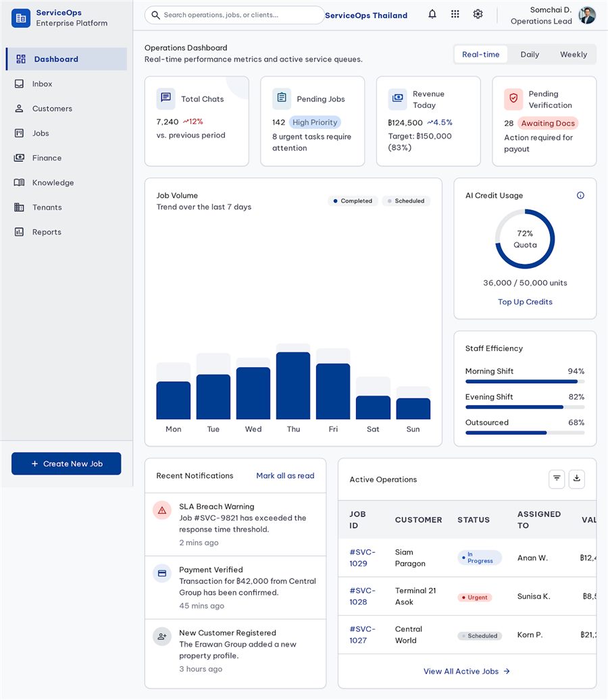This screenshot has height=700, width=608.
Task: Open Finance in the sidebar
Action: pos(67,158)
